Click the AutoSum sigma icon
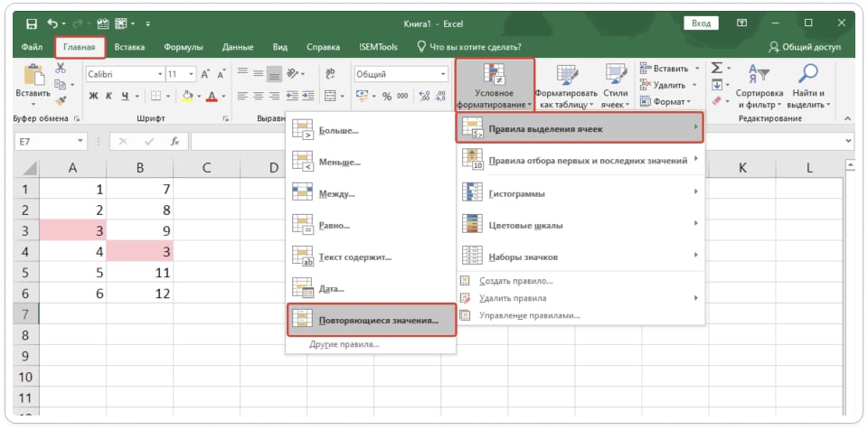 tap(716, 68)
